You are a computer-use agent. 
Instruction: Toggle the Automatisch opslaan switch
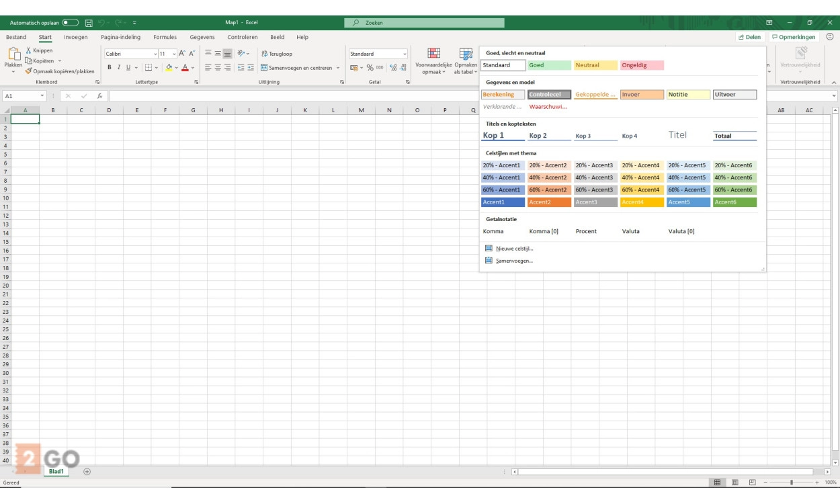(71, 23)
